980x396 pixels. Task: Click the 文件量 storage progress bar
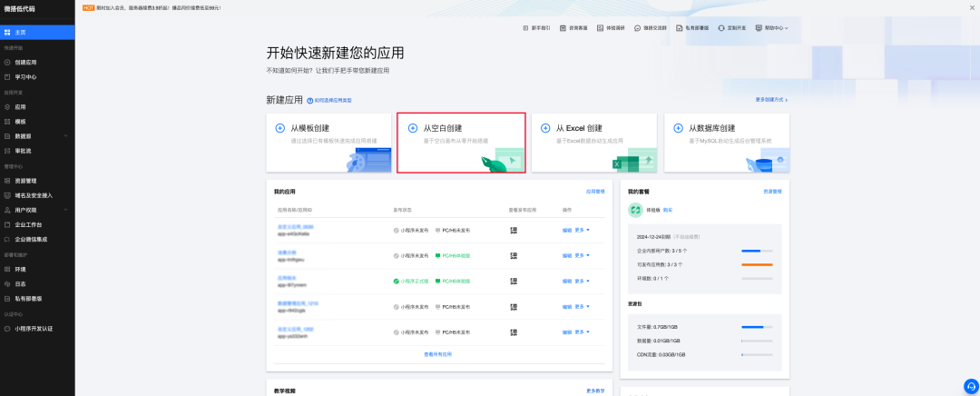[x=757, y=327]
